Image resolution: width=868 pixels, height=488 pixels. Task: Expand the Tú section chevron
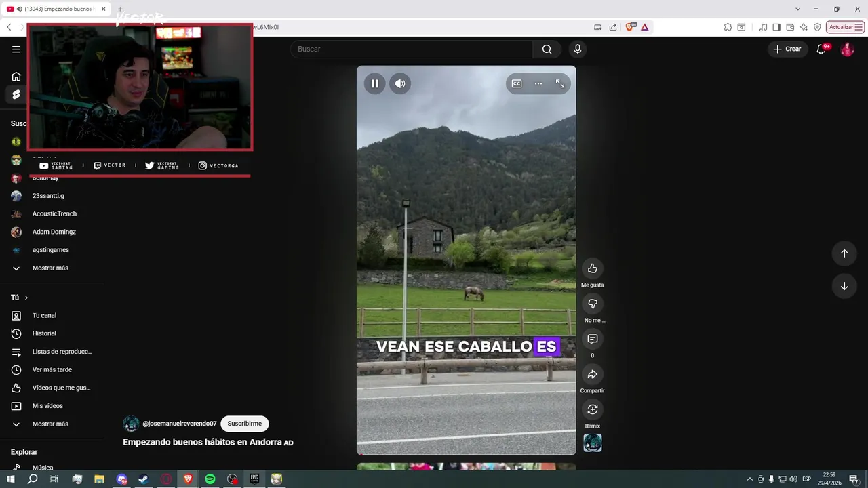(26, 298)
